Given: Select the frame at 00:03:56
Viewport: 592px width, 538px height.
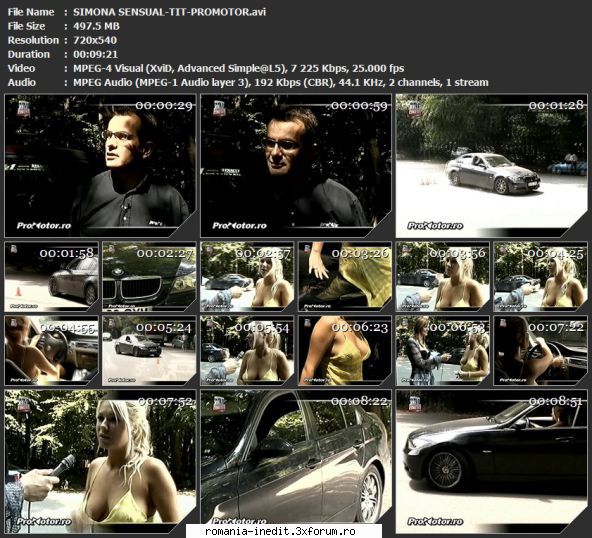Looking at the screenshot, I should click(x=442, y=277).
